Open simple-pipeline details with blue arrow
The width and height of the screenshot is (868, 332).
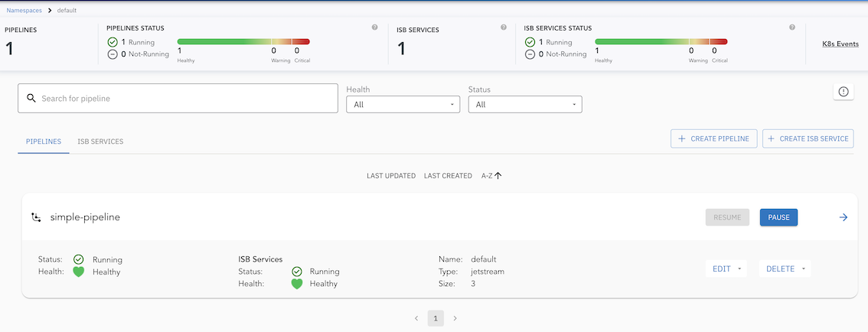844,217
